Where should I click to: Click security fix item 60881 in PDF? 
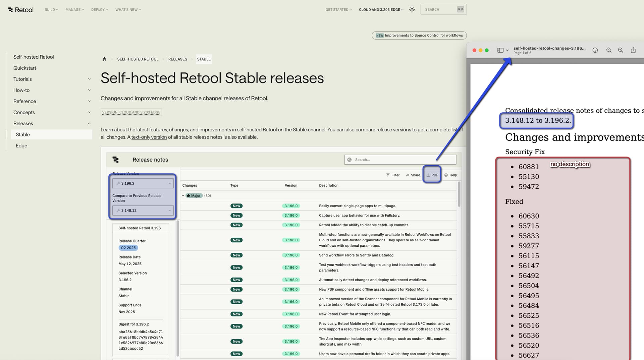pyautogui.click(x=529, y=167)
